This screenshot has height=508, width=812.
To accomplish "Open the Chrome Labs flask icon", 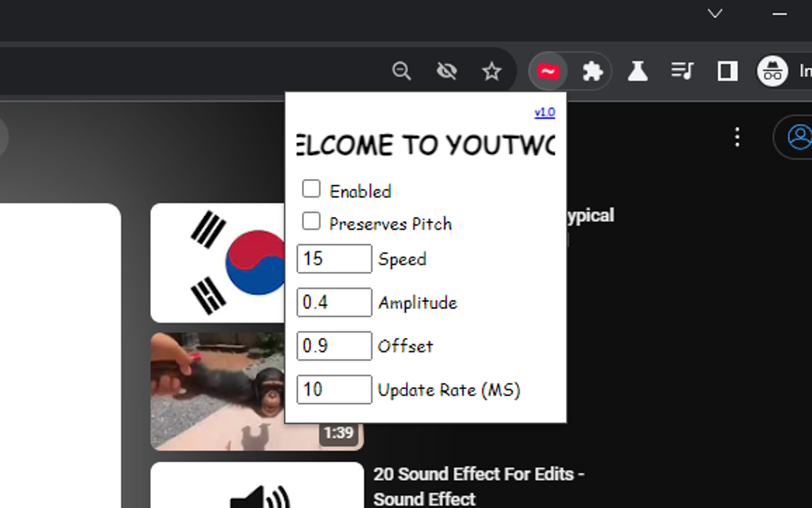I will point(638,70).
